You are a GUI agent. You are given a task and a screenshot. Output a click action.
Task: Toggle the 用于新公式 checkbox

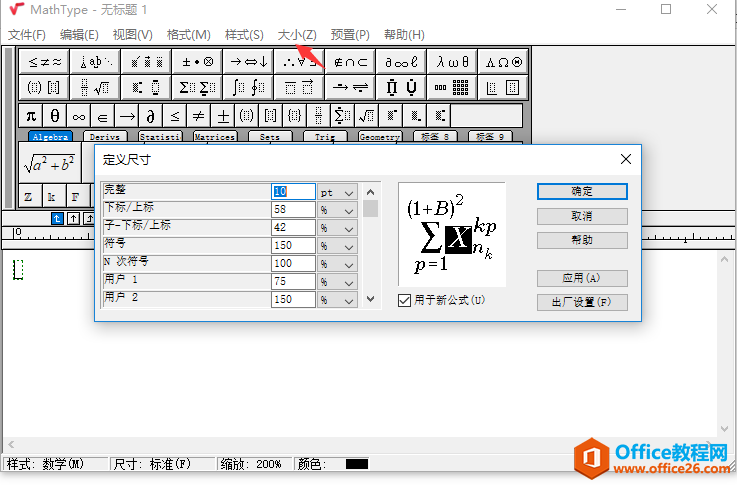pyautogui.click(x=404, y=300)
